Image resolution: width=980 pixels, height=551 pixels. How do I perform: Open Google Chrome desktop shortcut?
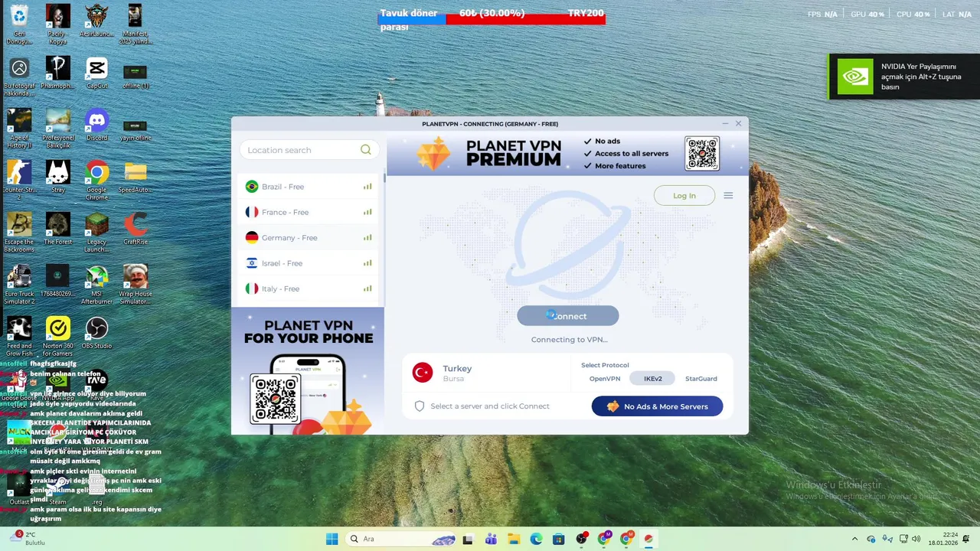tap(96, 181)
